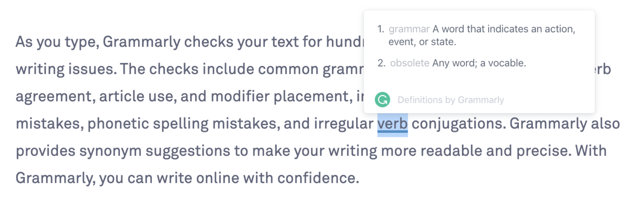Click the word "conjugations" in the paragraph
Viewport: 644px width, 207px height.
[458, 124]
